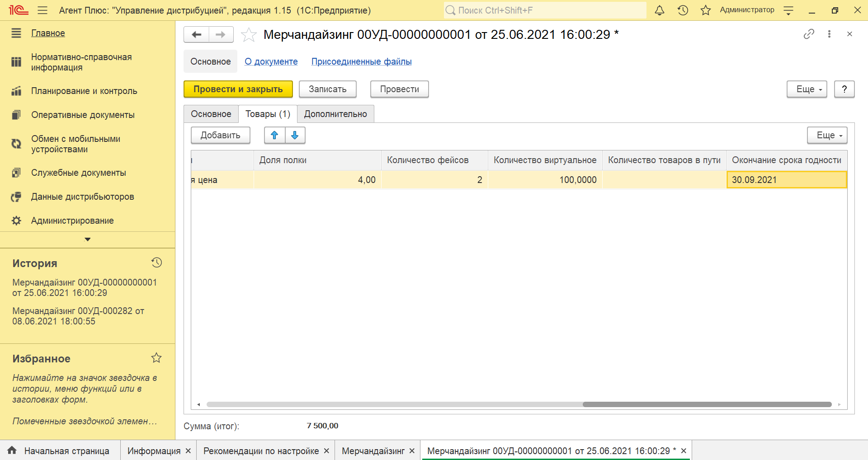The height and width of the screenshot is (460, 868).
Task: Switch to Начальная страница tab
Action: tap(60, 451)
